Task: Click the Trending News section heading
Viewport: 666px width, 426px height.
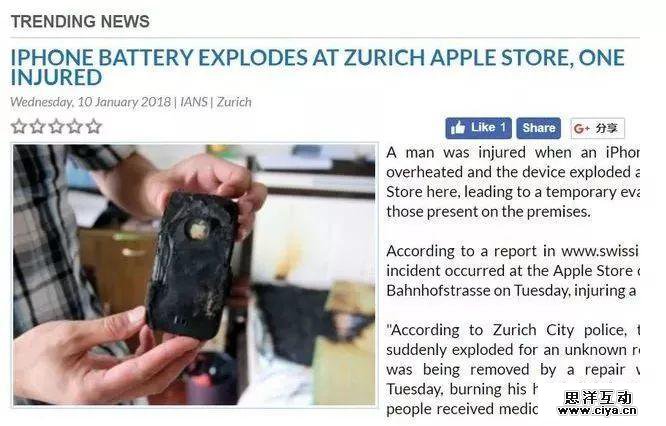Action: click(80, 21)
